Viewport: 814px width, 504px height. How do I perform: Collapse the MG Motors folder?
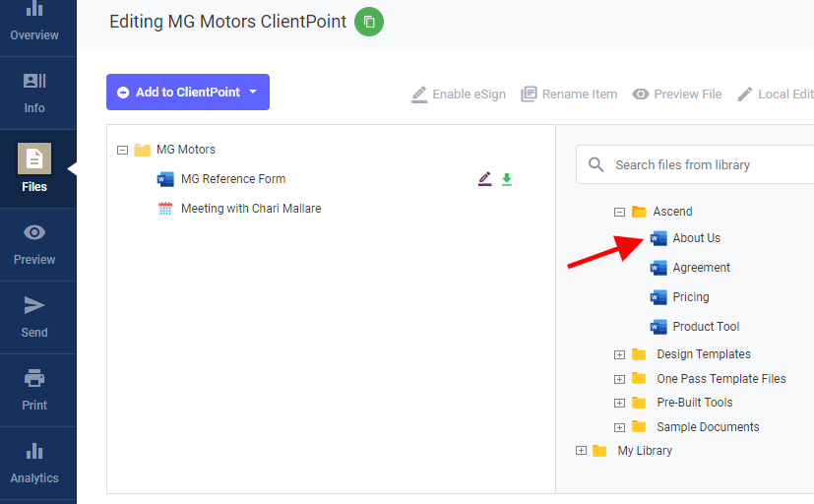pos(122,150)
